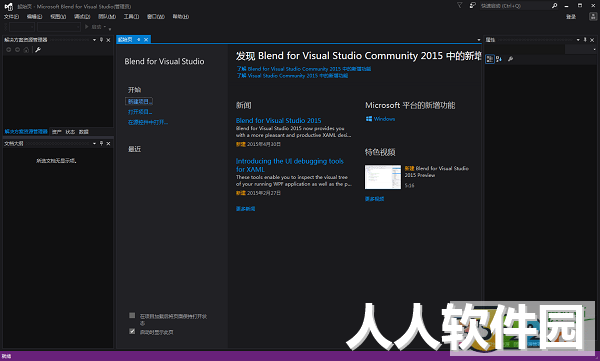The width and height of the screenshot is (600, 361).
Task: Open the Document Outline panel options dropdown arrow
Action: click(94, 144)
